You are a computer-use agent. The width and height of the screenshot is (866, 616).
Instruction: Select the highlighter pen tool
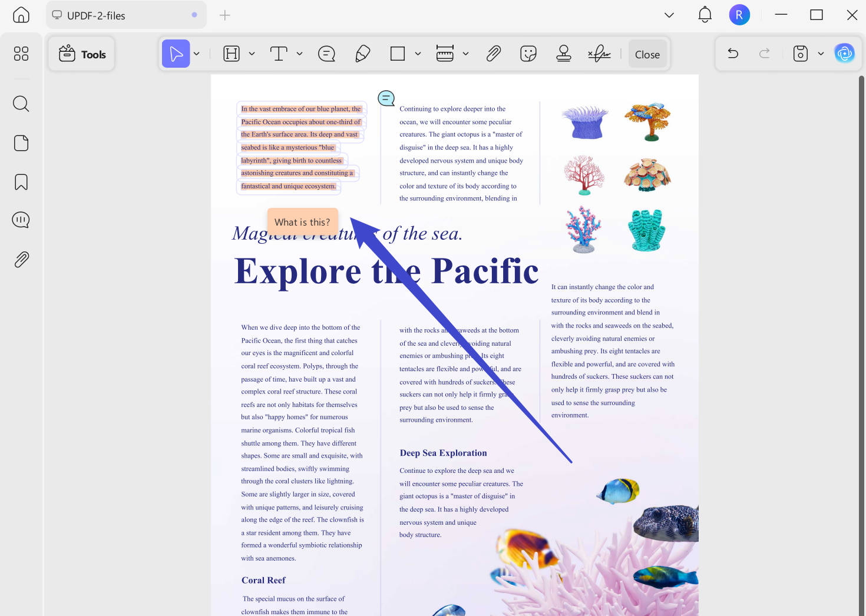click(x=363, y=54)
